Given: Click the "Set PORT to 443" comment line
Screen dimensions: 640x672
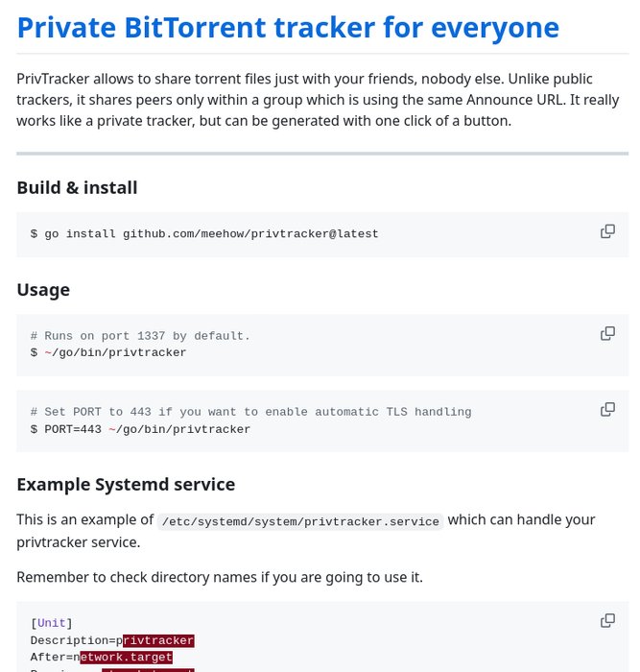Looking at the screenshot, I should coord(250,412).
